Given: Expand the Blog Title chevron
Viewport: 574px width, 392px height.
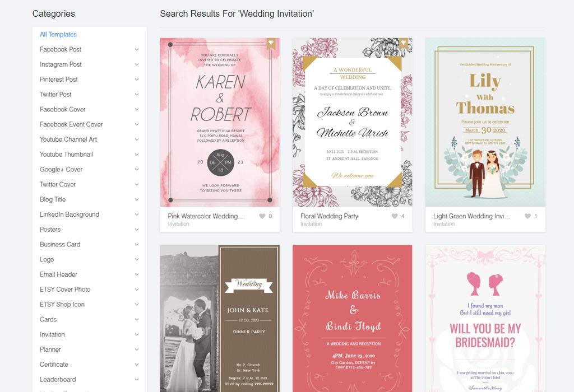Looking at the screenshot, I should pos(137,199).
